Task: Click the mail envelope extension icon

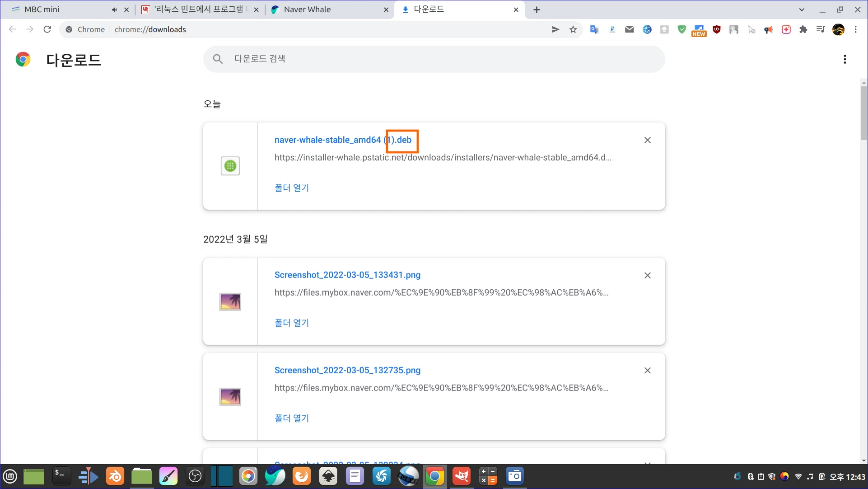Action: pyautogui.click(x=630, y=29)
